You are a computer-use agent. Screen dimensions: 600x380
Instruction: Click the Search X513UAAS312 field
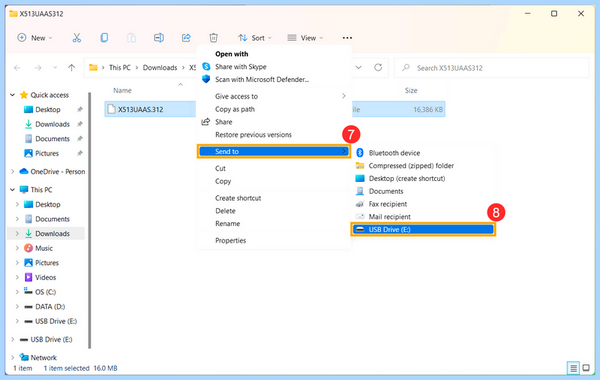click(491, 68)
